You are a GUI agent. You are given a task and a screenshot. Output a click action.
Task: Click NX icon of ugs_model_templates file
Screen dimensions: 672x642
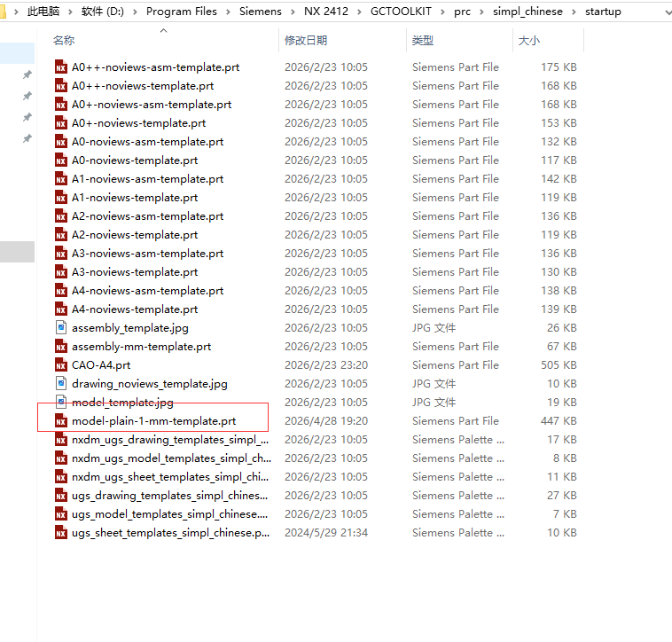(x=61, y=514)
